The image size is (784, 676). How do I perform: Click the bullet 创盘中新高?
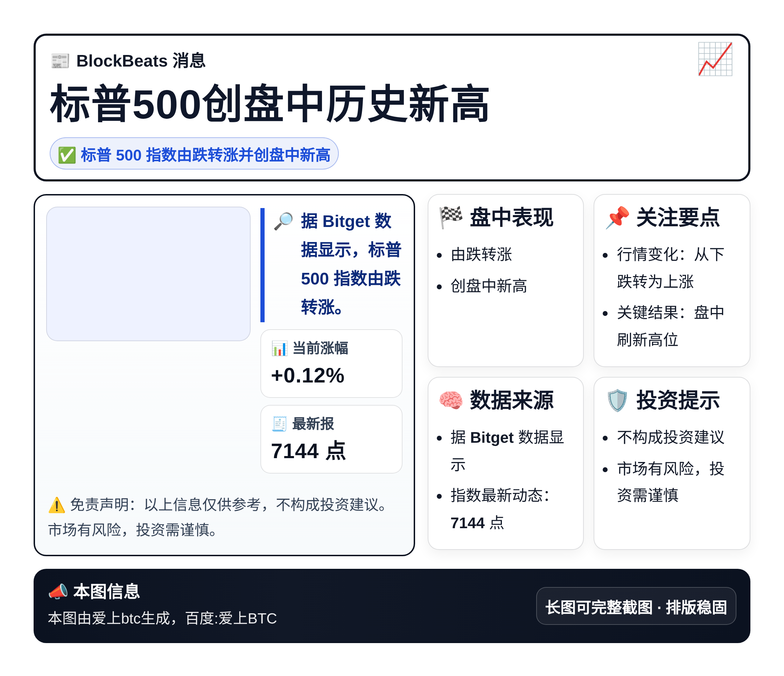(x=489, y=285)
